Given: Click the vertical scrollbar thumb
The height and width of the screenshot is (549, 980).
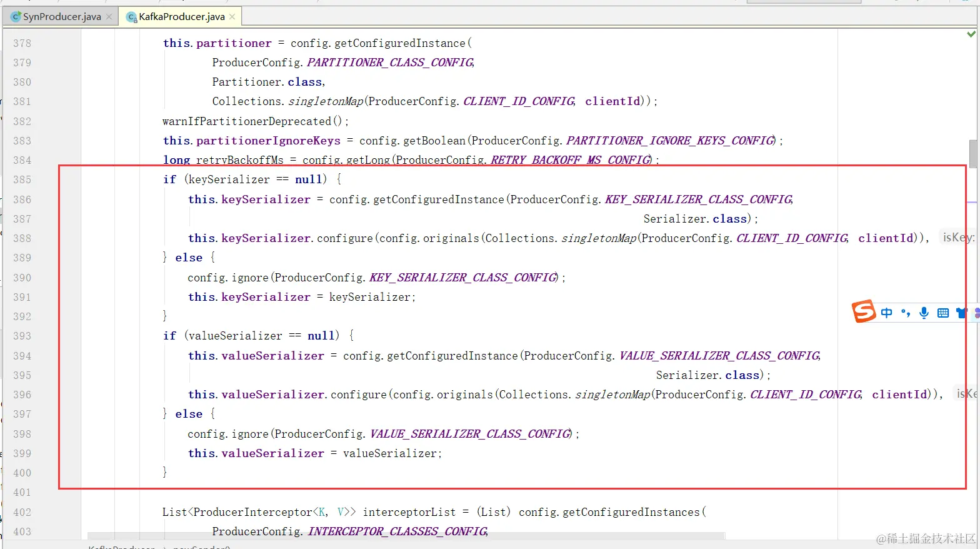Looking at the screenshot, I should tap(973, 154).
